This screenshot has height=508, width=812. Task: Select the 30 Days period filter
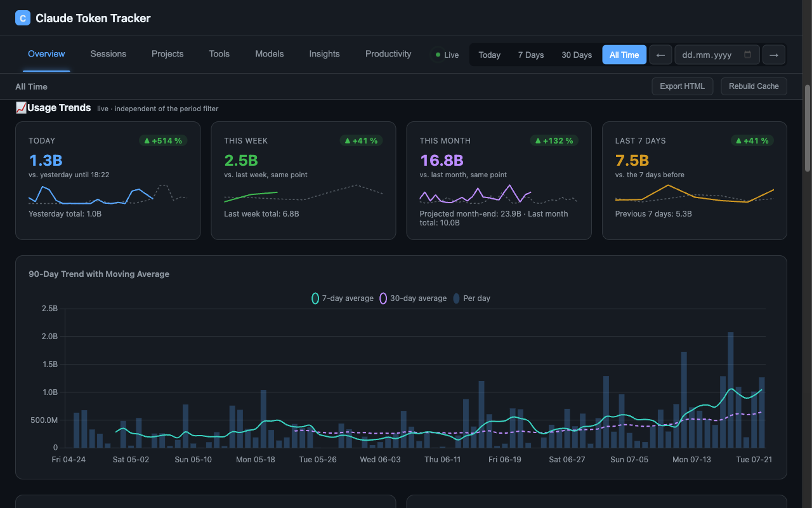click(x=577, y=55)
